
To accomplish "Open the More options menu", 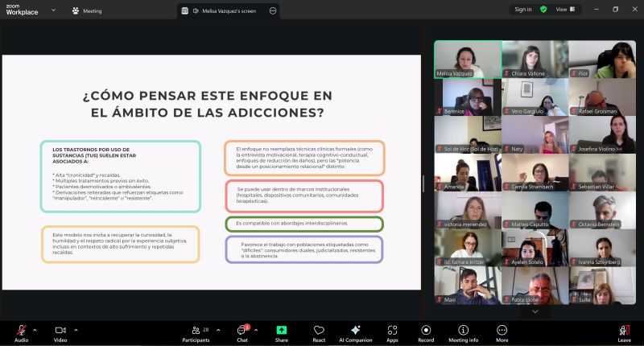I will [502, 332].
